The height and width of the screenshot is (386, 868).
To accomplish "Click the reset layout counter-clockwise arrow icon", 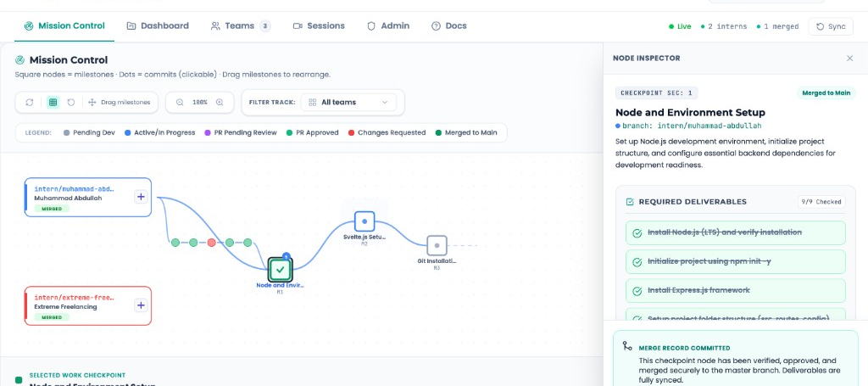I will pos(71,103).
